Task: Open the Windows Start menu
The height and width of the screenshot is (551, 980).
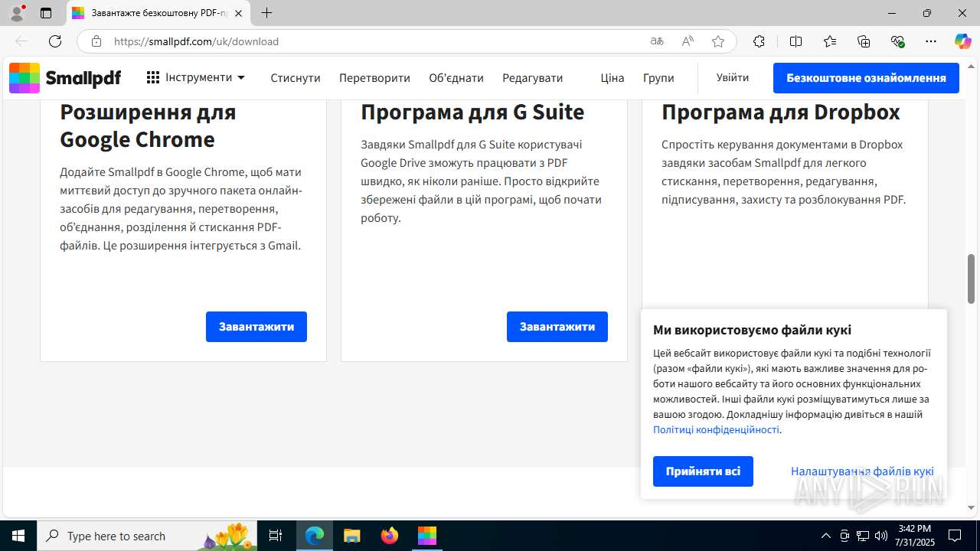Action: 18,536
